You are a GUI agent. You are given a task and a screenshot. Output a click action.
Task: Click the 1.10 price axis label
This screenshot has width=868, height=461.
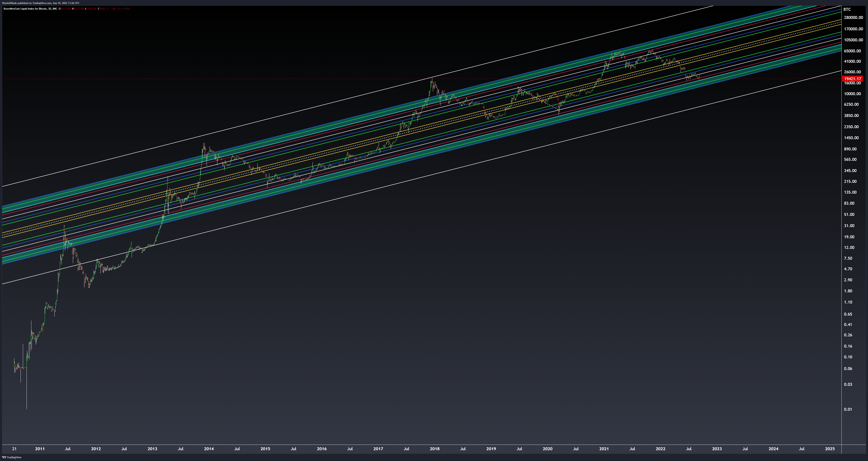point(848,302)
